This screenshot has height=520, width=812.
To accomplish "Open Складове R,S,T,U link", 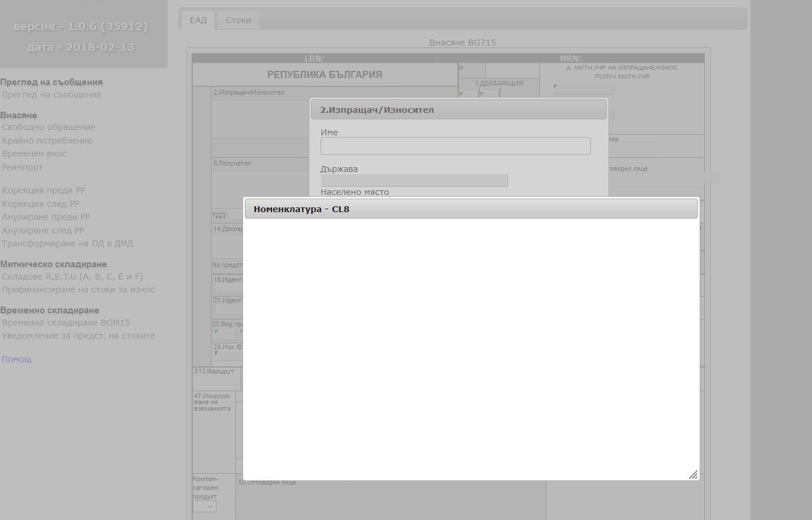I will coord(72,277).
